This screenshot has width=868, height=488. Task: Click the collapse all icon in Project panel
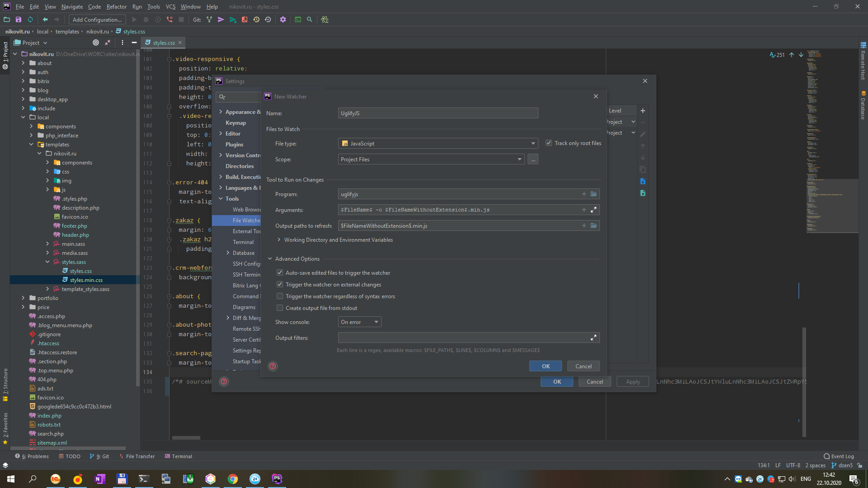(108, 42)
